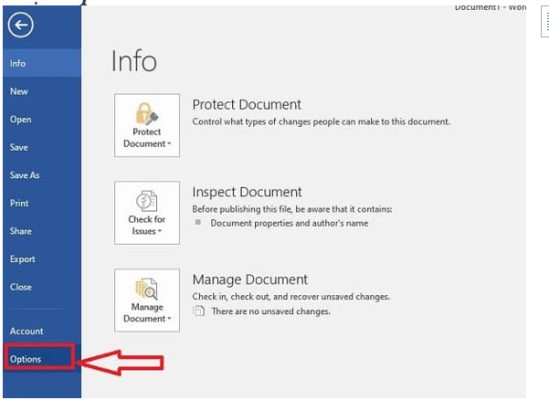549x400 pixels.
Task: Expand the Check for Issues dropdown arrow
Action: click(159, 231)
